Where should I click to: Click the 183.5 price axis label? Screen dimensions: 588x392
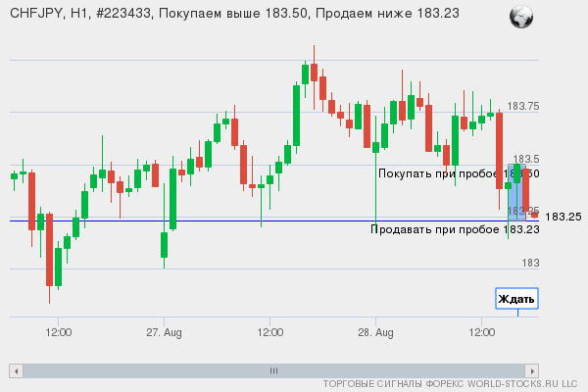[x=526, y=159]
